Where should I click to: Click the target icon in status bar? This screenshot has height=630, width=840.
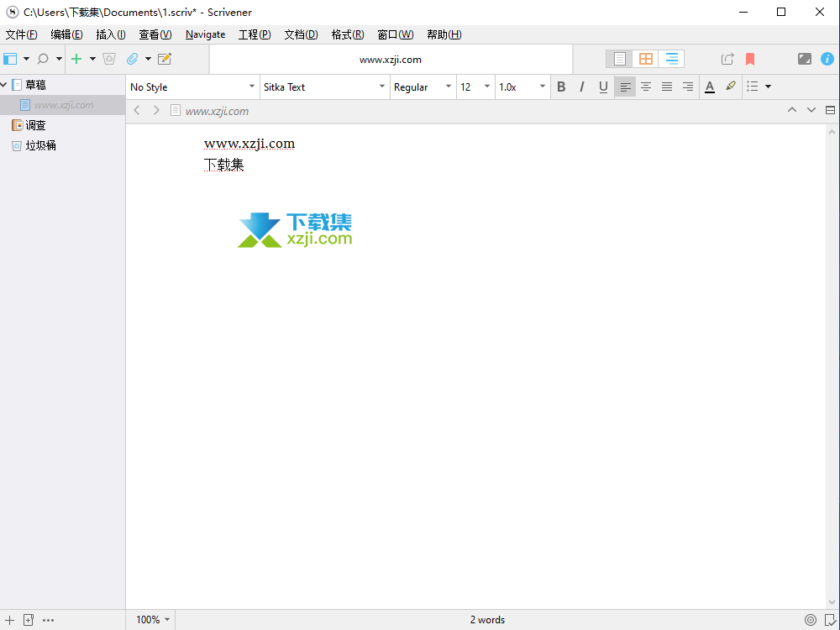811,621
